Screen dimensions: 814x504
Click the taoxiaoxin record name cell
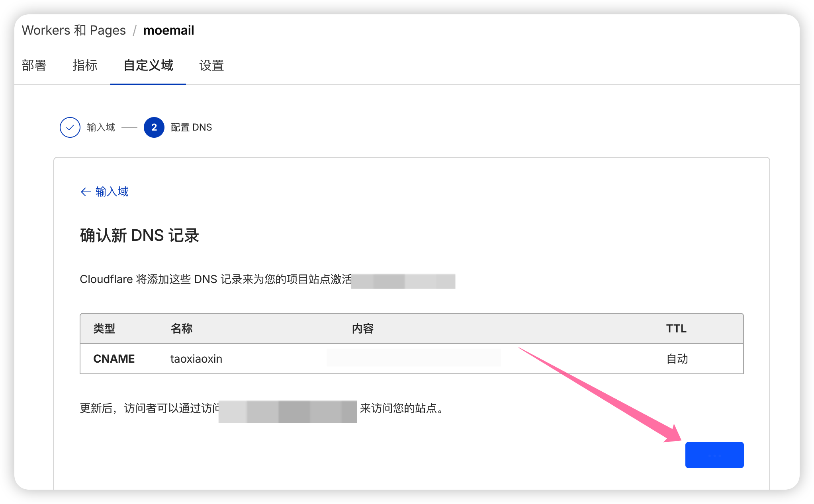coord(196,359)
